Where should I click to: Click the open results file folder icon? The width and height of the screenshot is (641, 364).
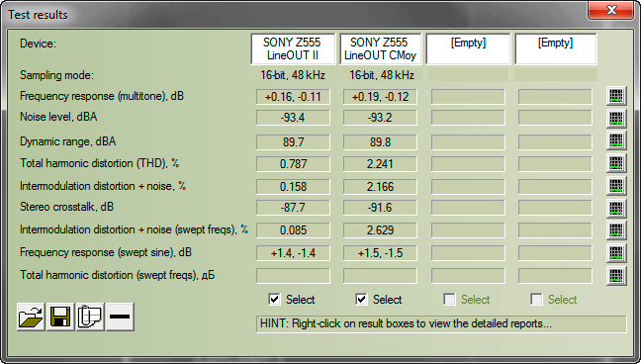31,317
